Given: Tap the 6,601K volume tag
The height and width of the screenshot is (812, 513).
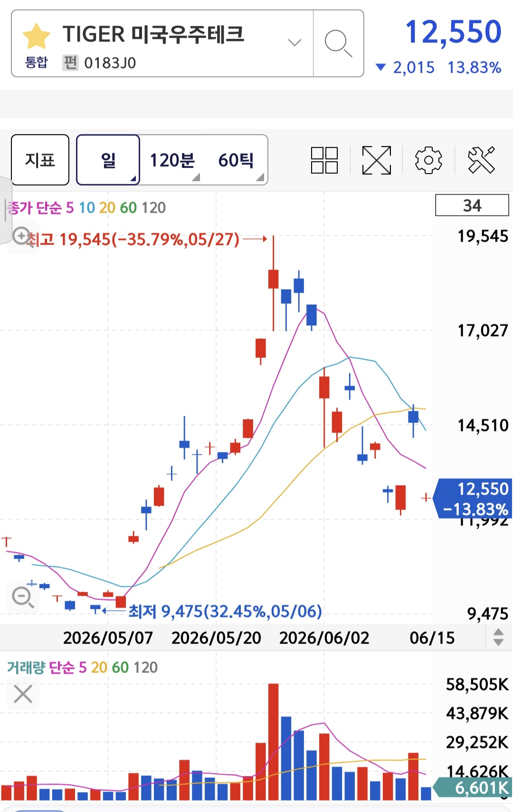Looking at the screenshot, I should click(474, 788).
